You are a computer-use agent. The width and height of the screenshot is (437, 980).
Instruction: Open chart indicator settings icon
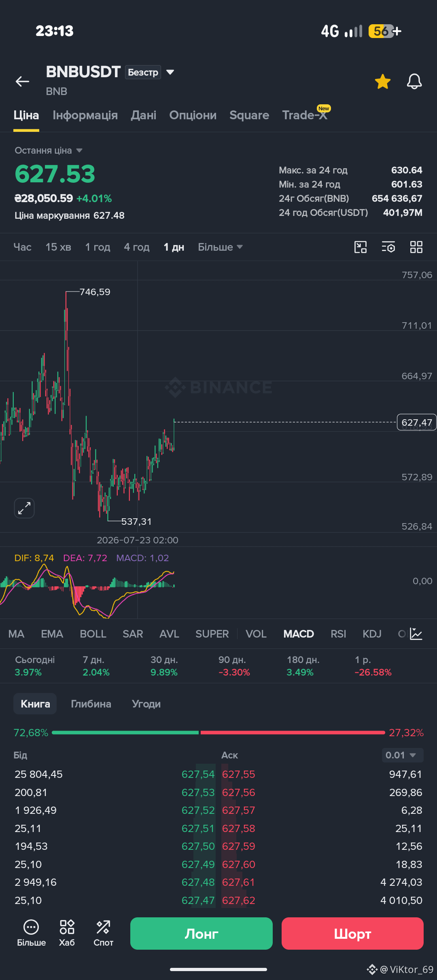(x=388, y=247)
